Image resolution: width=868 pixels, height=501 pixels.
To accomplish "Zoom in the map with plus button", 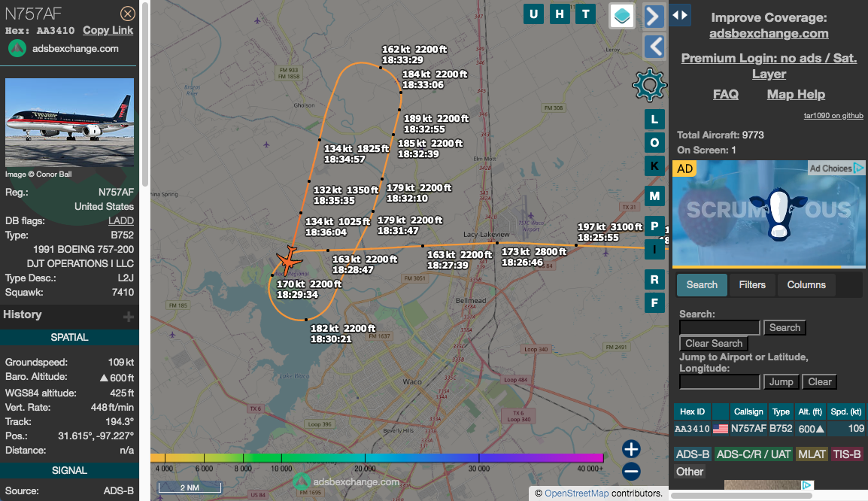I will 631,449.
